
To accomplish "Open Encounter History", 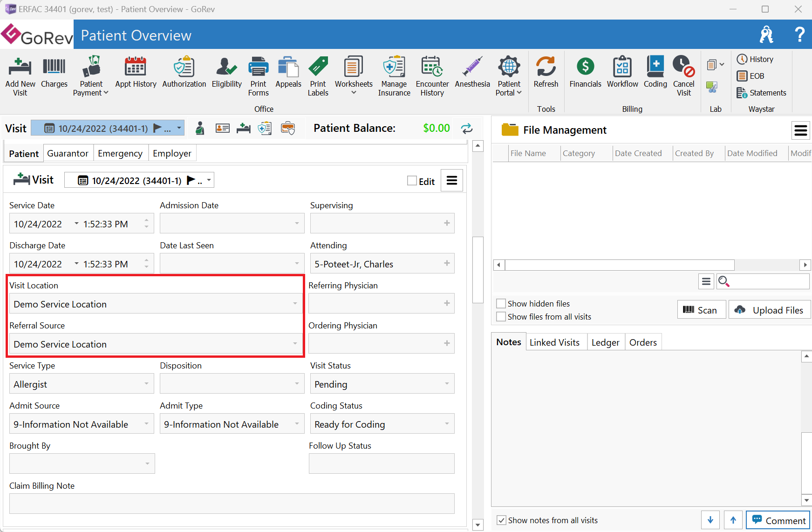I will click(x=432, y=76).
